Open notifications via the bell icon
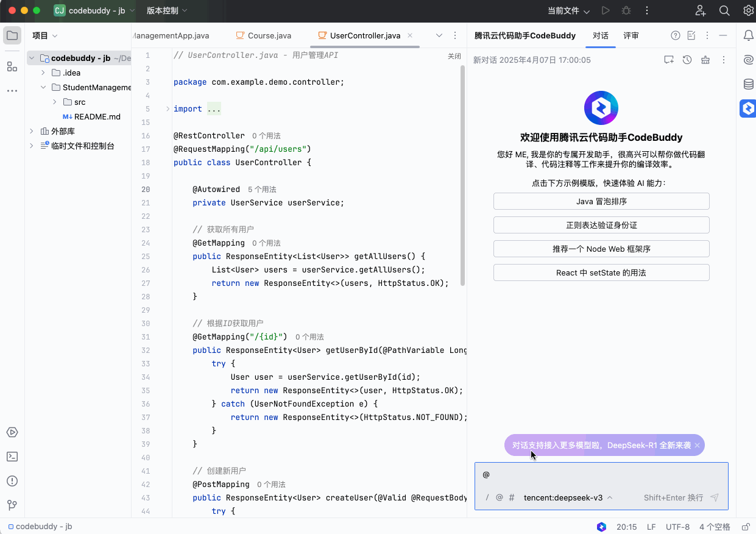The image size is (756, 534). (x=748, y=35)
